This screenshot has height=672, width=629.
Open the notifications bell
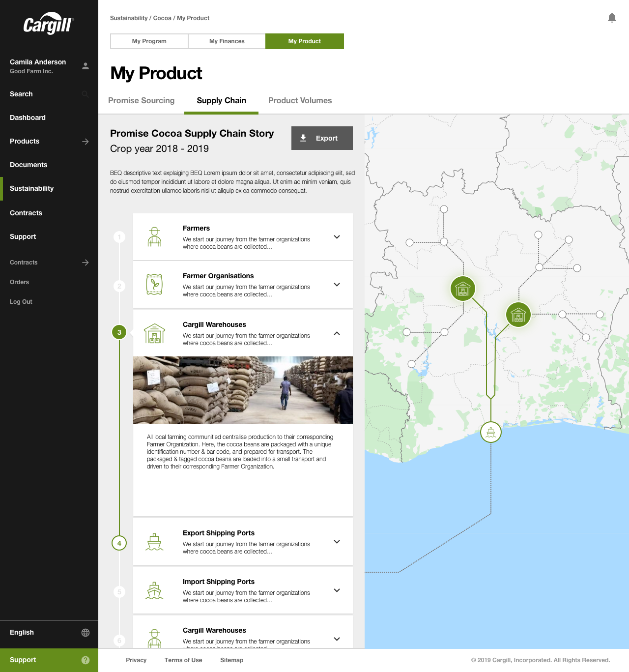click(x=612, y=18)
